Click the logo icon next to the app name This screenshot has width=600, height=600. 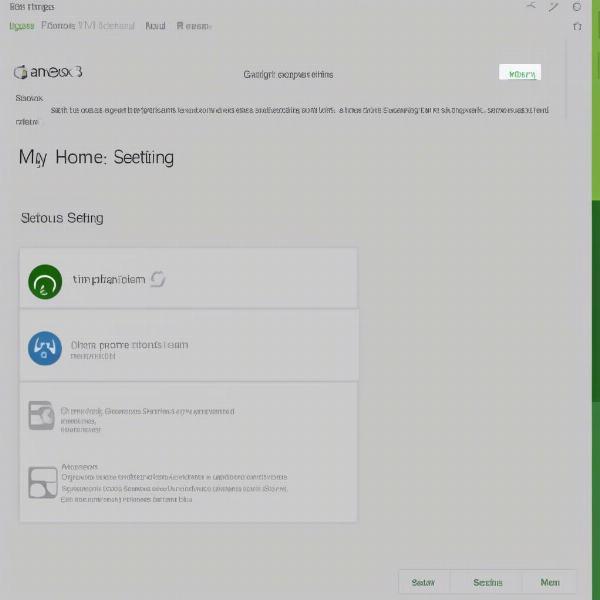click(x=21, y=72)
